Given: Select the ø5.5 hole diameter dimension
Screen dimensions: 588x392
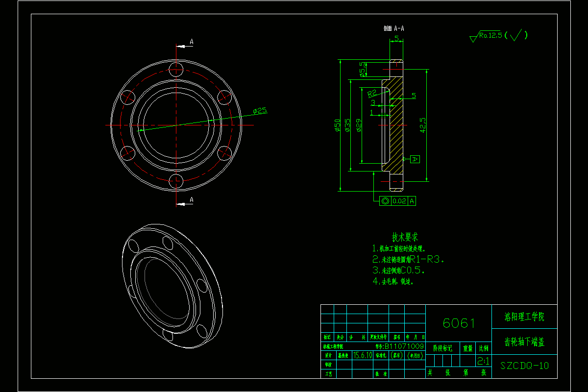Looking at the screenshot, I should 363,69.
